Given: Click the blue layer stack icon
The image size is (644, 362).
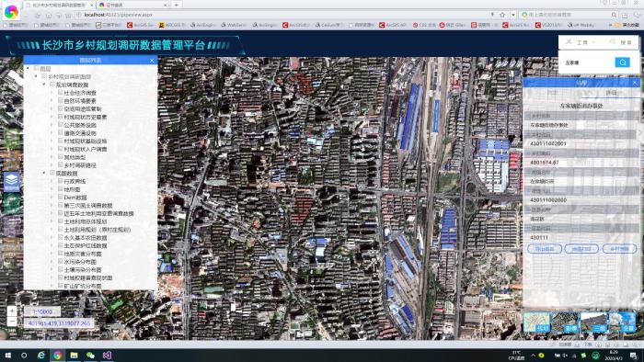Looking at the screenshot, I should pos(11,181).
